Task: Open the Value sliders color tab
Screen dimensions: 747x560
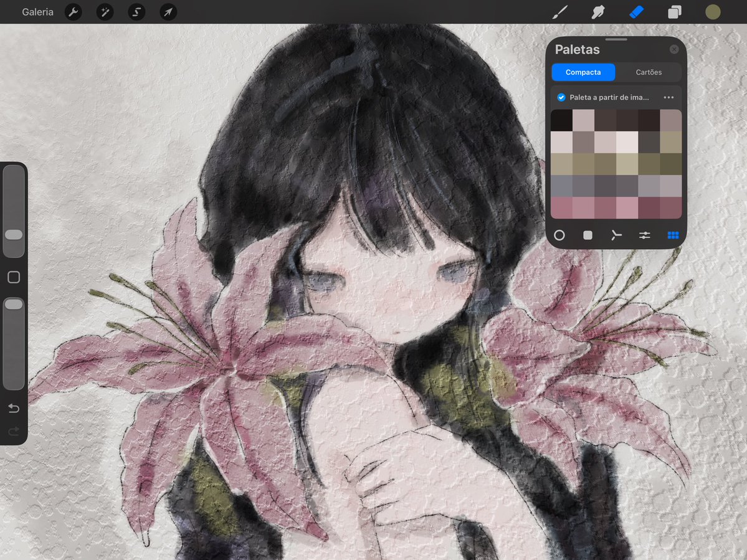Action: pos(645,235)
